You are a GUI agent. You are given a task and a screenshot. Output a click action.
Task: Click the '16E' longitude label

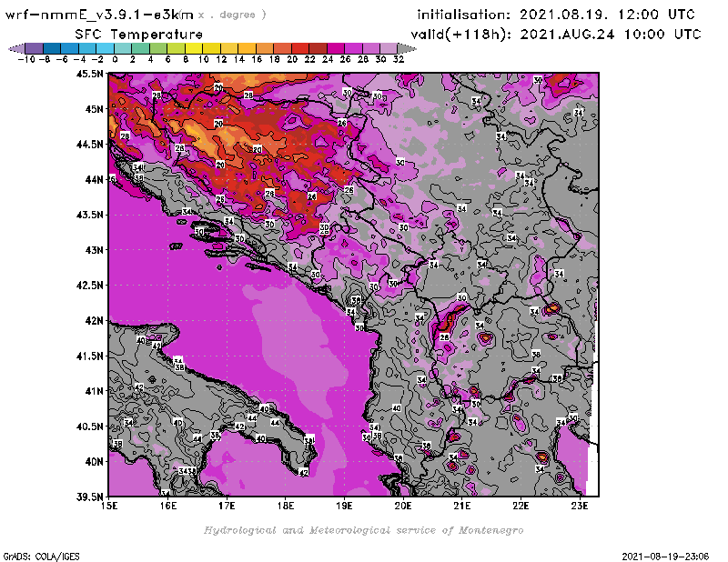click(168, 506)
